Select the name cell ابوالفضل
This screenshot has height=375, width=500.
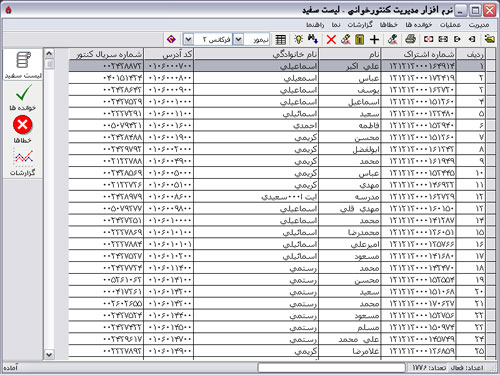coord(350,149)
